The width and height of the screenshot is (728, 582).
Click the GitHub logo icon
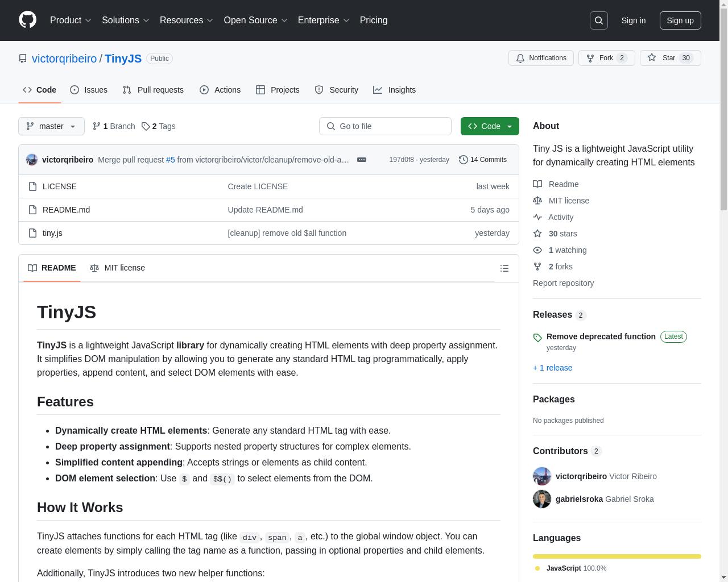[27, 20]
